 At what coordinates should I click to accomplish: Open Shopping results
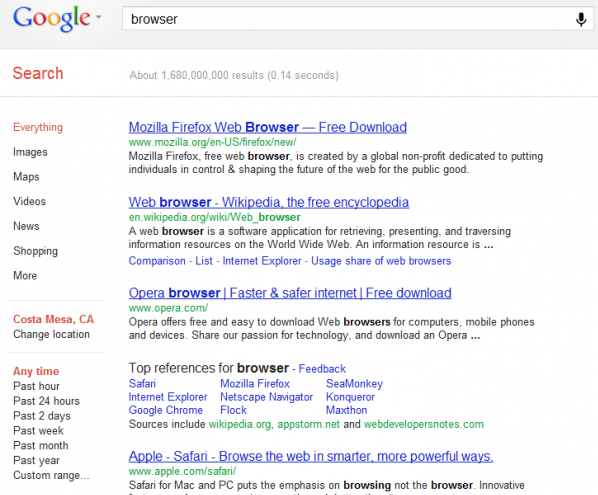point(35,251)
